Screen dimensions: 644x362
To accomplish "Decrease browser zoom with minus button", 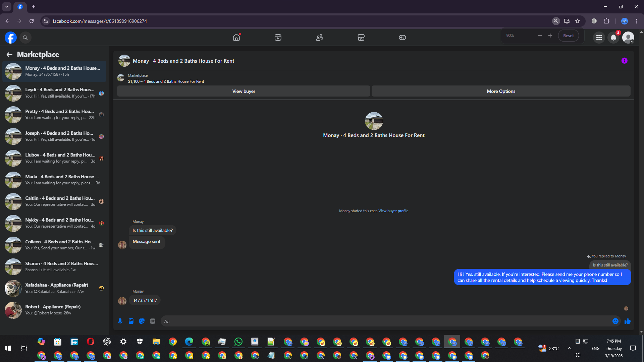I will [539, 36].
